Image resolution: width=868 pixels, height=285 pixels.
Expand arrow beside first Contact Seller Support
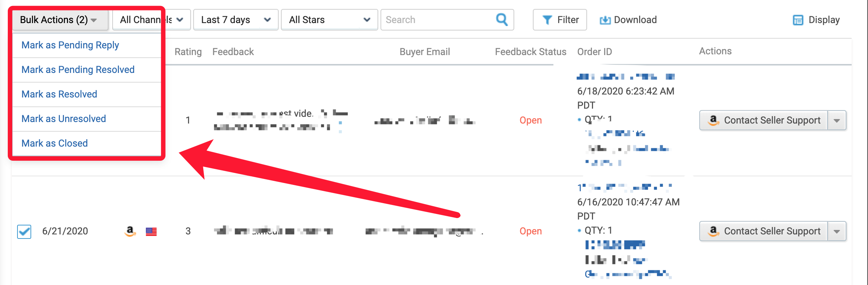click(837, 120)
